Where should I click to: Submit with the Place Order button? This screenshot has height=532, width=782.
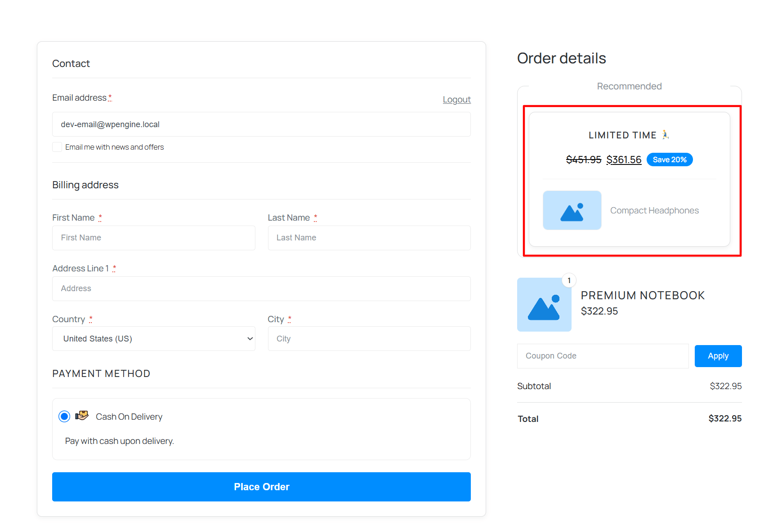tap(261, 487)
